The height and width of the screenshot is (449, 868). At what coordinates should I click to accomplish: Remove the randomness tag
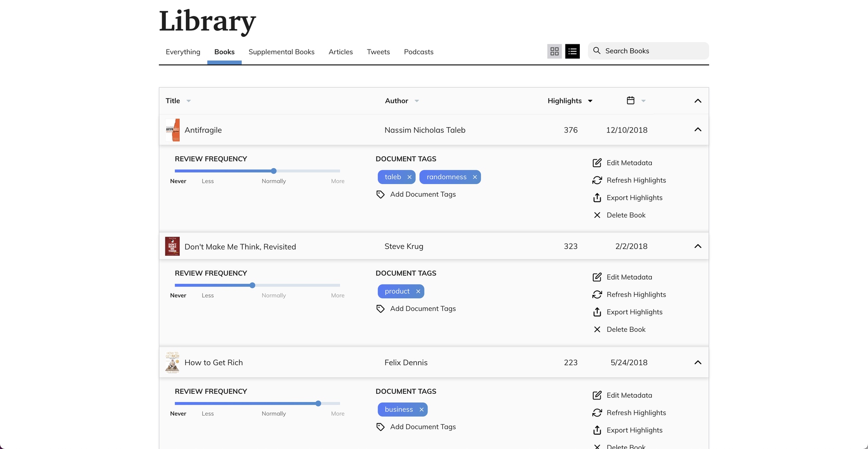[x=475, y=177]
